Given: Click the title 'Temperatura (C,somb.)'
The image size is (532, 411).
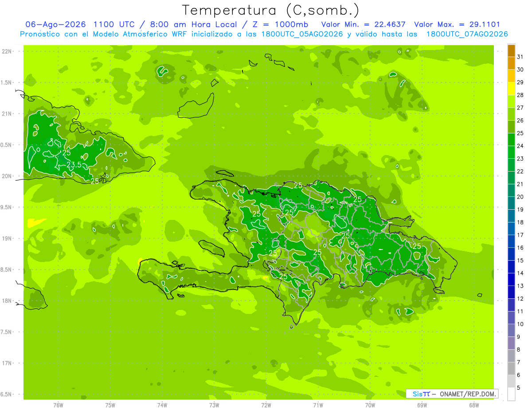Looking at the screenshot, I should click(x=270, y=10).
